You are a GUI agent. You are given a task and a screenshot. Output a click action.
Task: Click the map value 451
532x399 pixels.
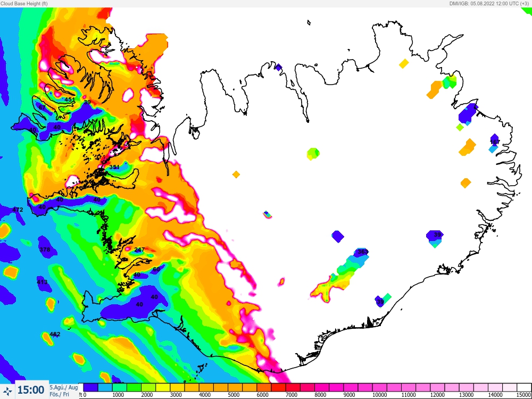pyautogui.click(x=70, y=99)
